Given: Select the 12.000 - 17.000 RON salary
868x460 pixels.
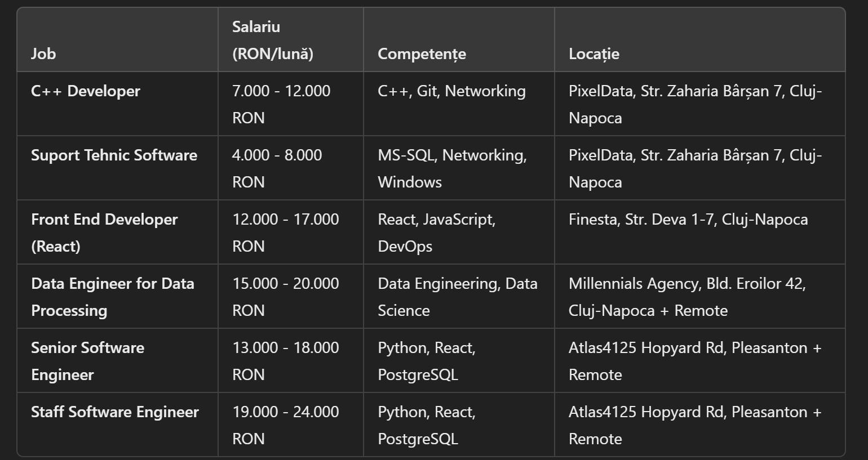Looking at the screenshot, I should click(285, 232).
